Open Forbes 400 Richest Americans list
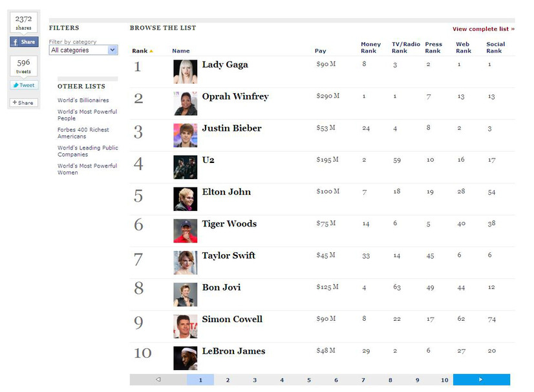Image resolution: width=534 pixels, height=392 pixels. 83,133
